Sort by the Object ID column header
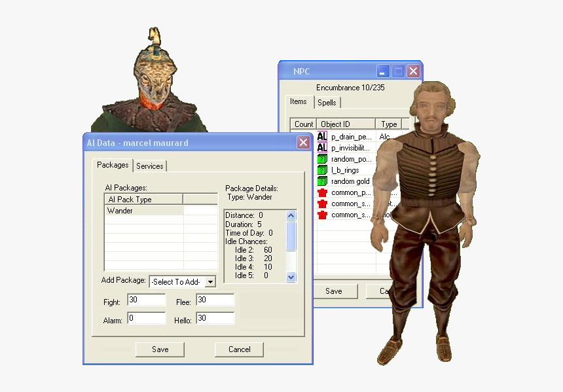Screen dimensions: 563x392 (346, 124)
